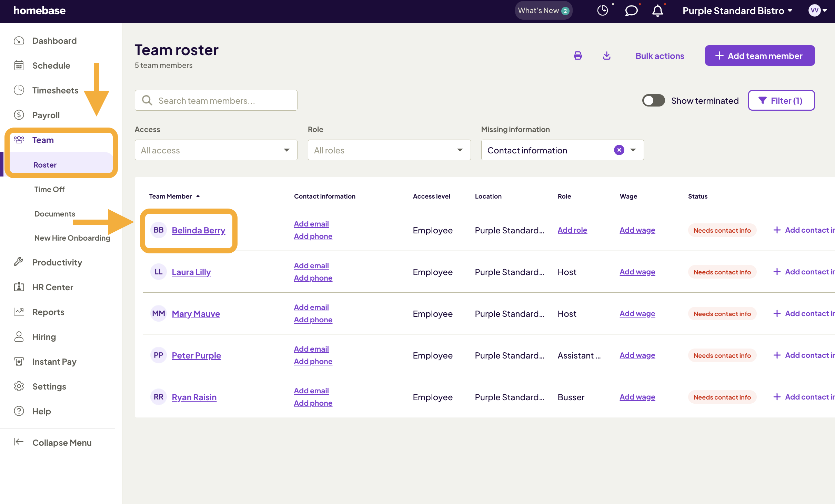Open the notifications bell icon
The width and height of the screenshot is (835, 504).
click(657, 11)
